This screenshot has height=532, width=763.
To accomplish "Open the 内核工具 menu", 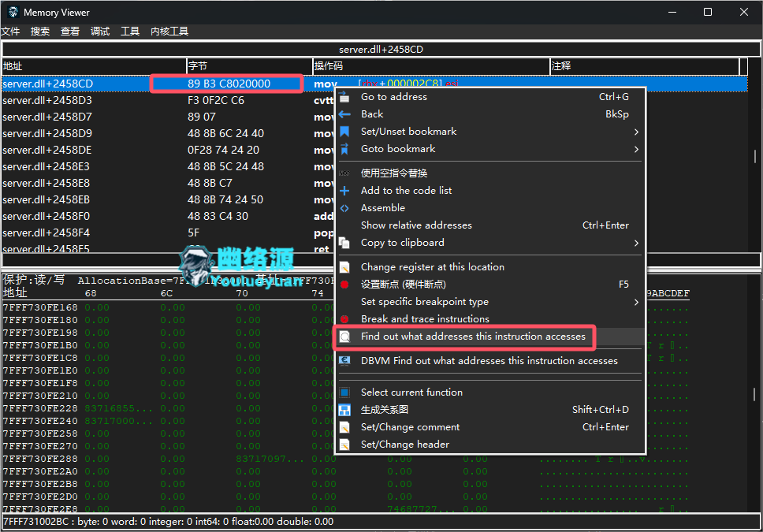I will pyautogui.click(x=169, y=32).
